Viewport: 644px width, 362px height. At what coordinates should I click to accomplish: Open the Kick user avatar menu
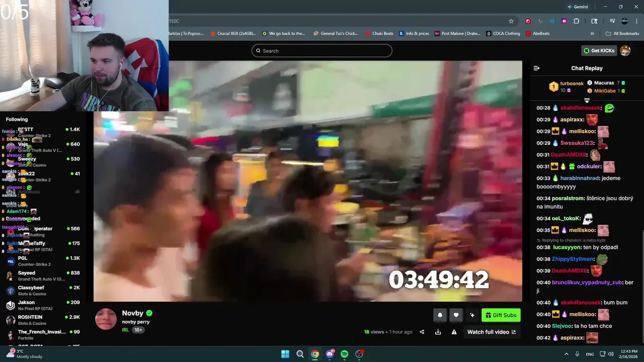tap(625, 51)
